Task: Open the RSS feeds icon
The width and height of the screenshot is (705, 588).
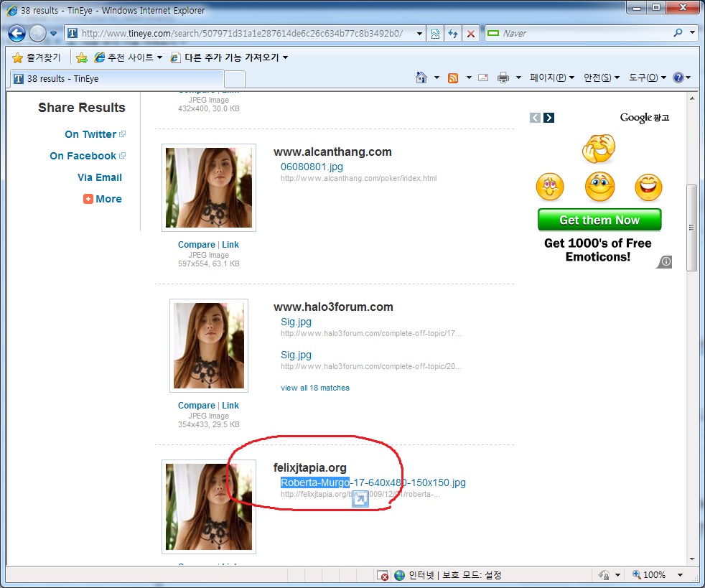Action: coord(453,78)
